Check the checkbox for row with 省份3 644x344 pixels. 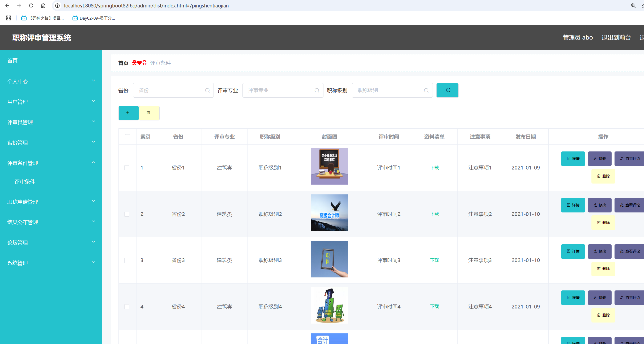[x=127, y=260]
